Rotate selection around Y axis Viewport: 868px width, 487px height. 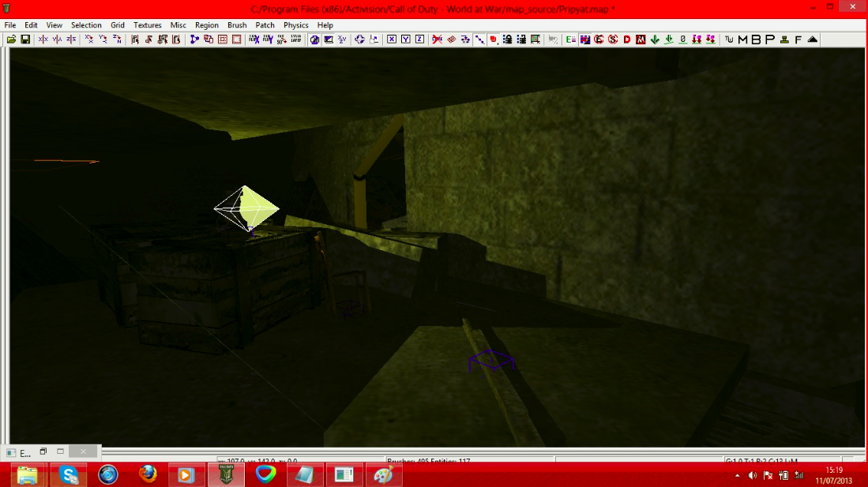(x=103, y=39)
